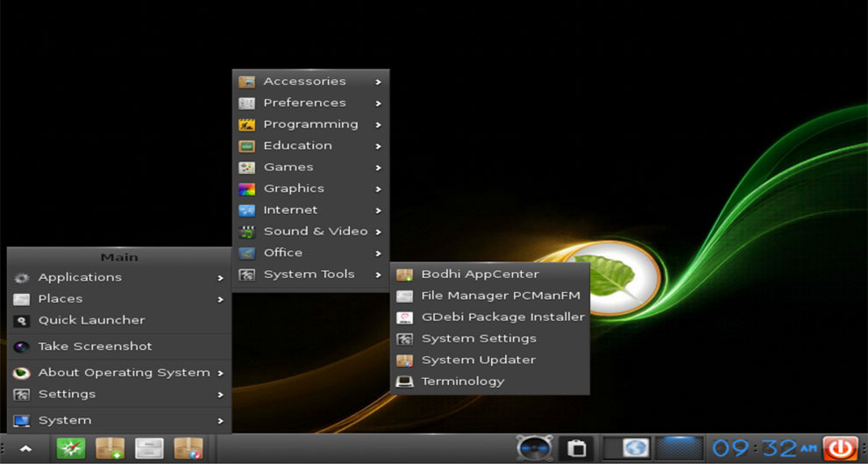
Task: Switch to first virtual desktop in pager
Action: click(x=627, y=448)
